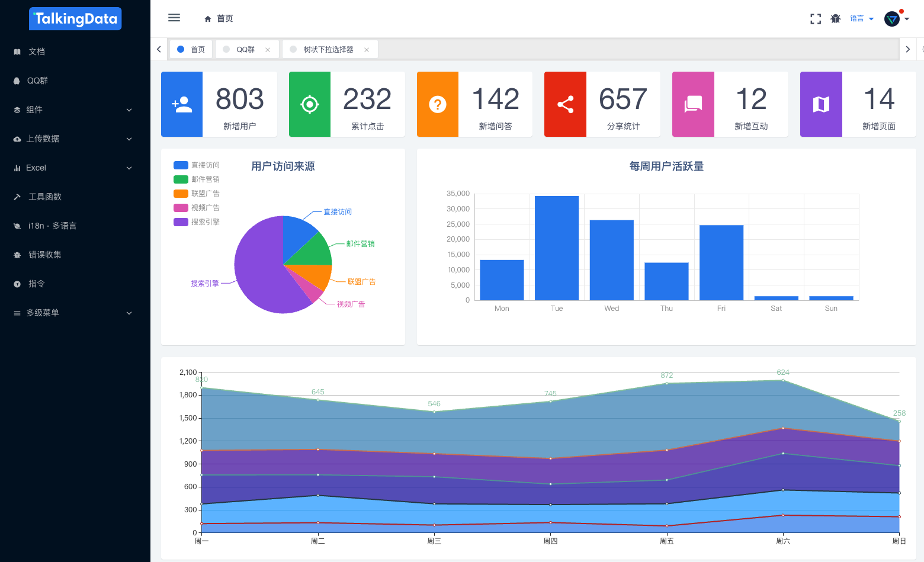Open the 语言 language dropdown
The width and height of the screenshot is (924, 562).
coord(862,19)
